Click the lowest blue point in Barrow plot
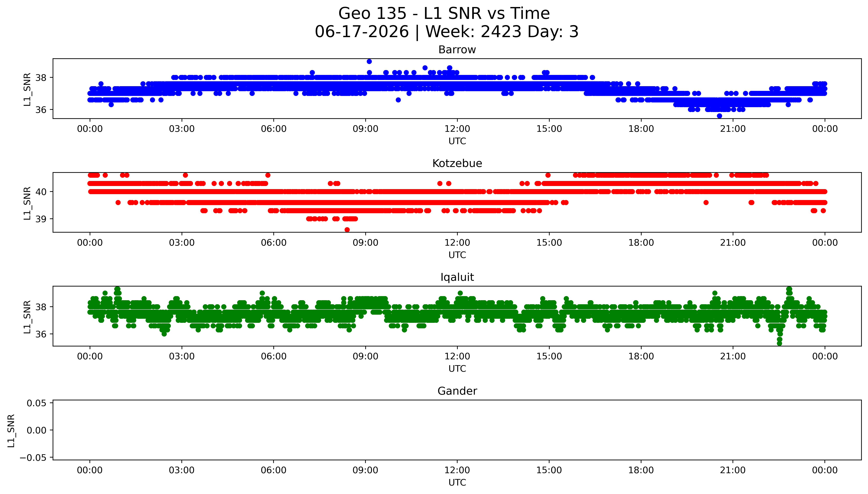Viewport: 868px width, 494px height. tap(719, 116)
